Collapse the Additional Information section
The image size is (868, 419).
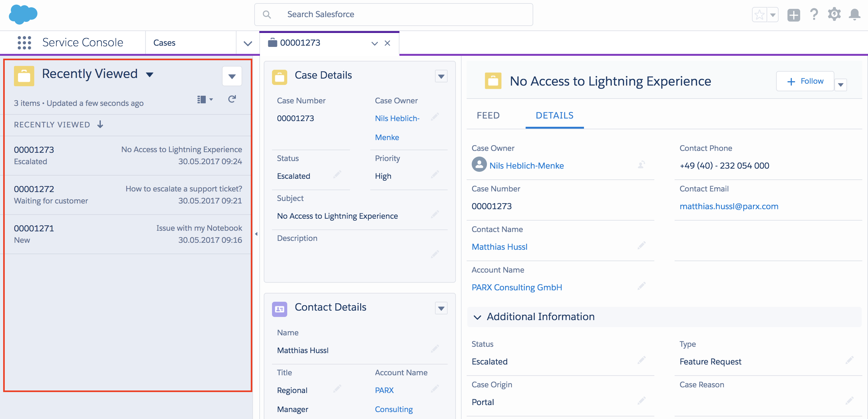[477, 317]
